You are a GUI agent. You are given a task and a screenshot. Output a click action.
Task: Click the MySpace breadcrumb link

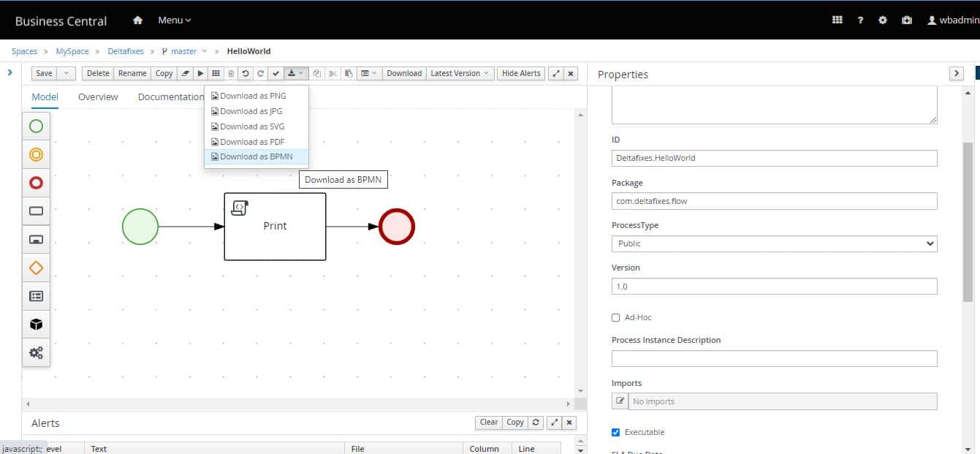pos(72,51)
